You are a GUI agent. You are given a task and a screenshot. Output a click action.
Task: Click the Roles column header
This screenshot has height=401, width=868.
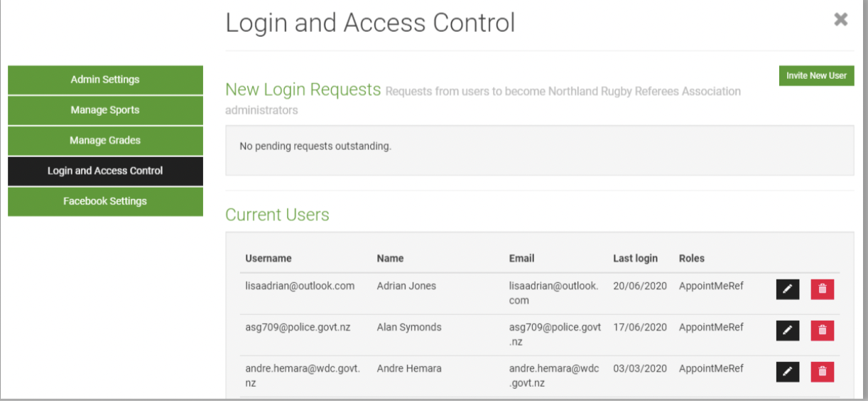point(691,259)
